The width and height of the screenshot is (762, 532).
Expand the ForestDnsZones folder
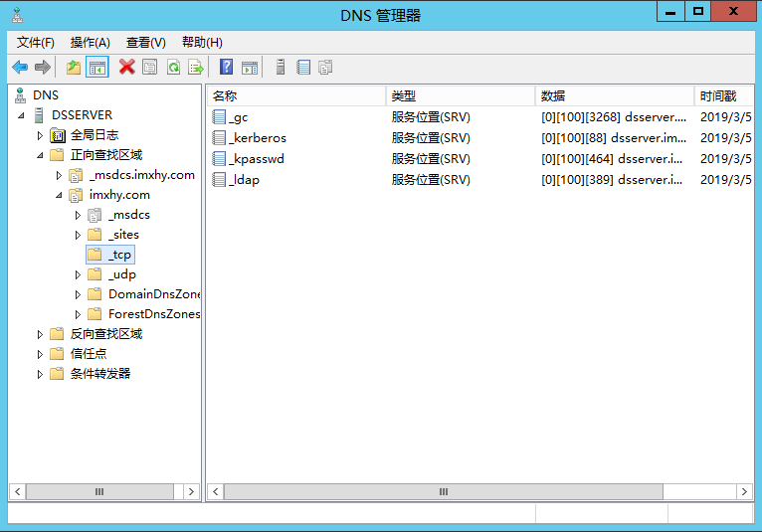tap(78, 315)
